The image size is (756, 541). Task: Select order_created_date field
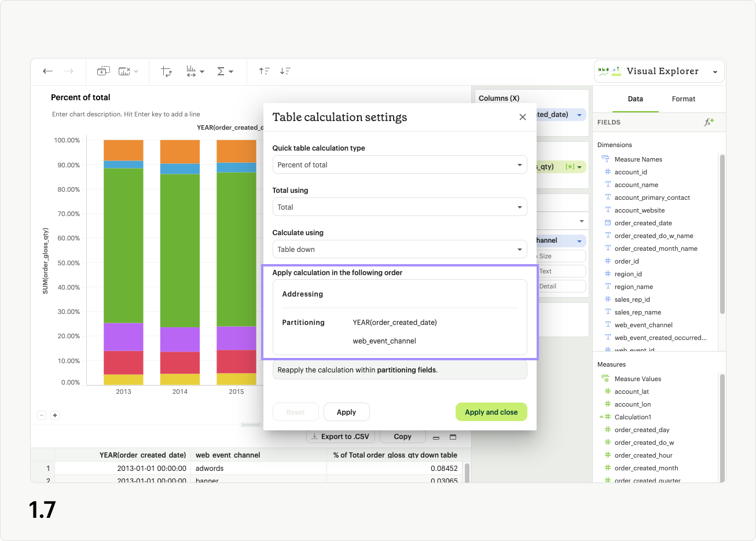click(x=643, y=223)
